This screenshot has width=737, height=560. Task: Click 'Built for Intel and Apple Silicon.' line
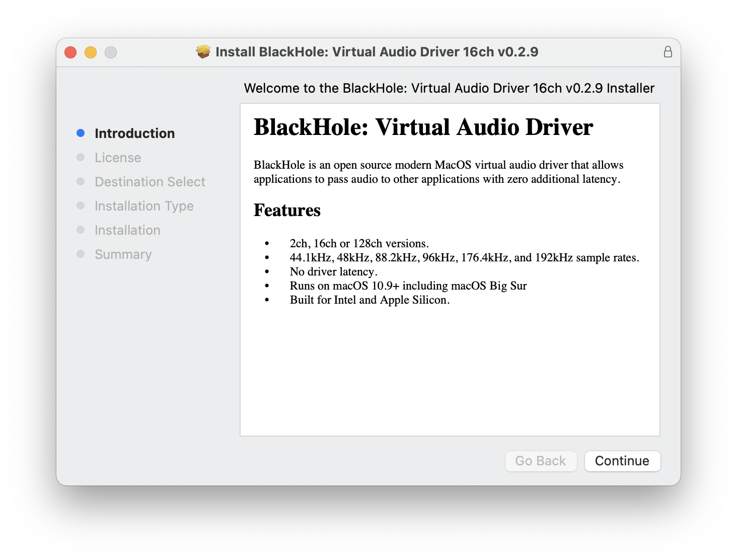coord(370,300)
